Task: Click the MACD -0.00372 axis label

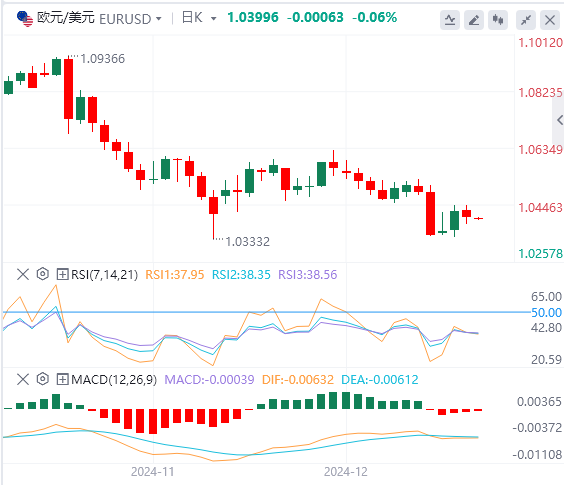Action: click(x=537, y=428)
